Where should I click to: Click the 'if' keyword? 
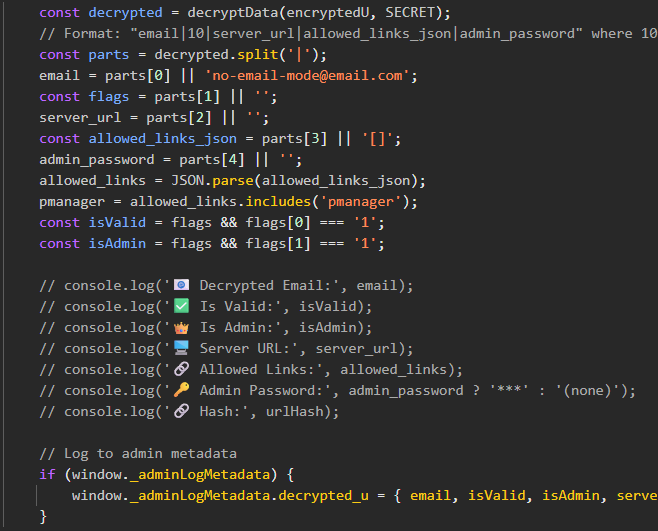pyautogui.click(x=47, y=474)
